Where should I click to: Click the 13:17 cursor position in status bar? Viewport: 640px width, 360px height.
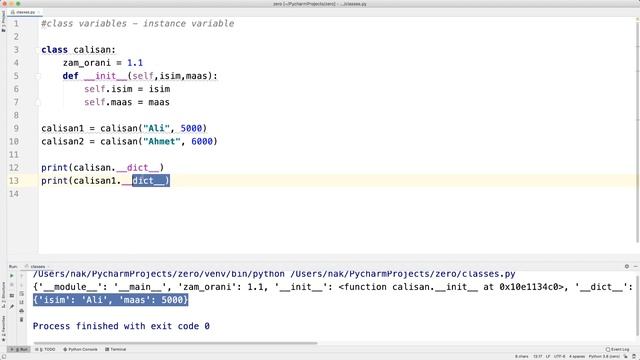(x=538, y=356)
